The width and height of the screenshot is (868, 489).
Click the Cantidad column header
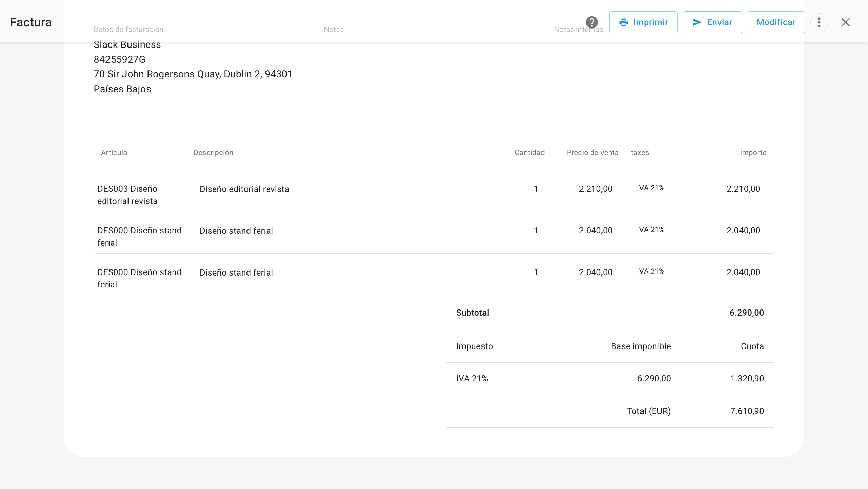[x=529, y=153]
